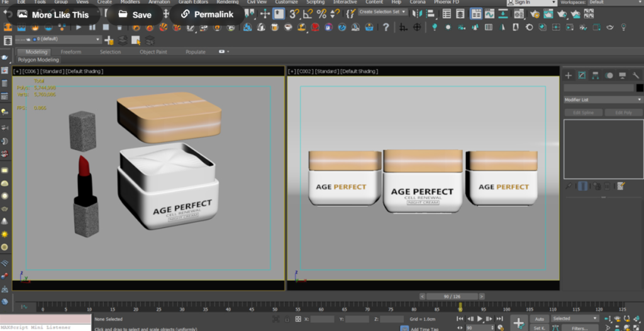Screen dimensions: 644x331
Task: Toggle Spinner Snap button
Action: point(335,14)
